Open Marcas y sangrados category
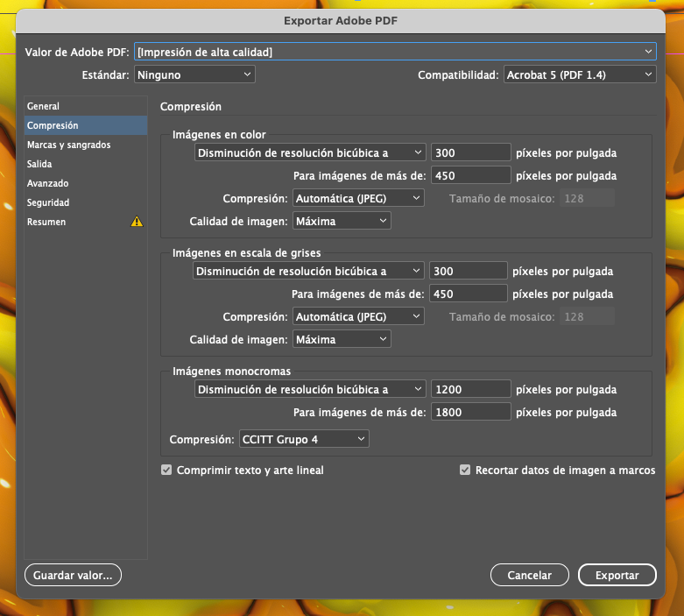 pyautogui.click(x=86, y=145)
